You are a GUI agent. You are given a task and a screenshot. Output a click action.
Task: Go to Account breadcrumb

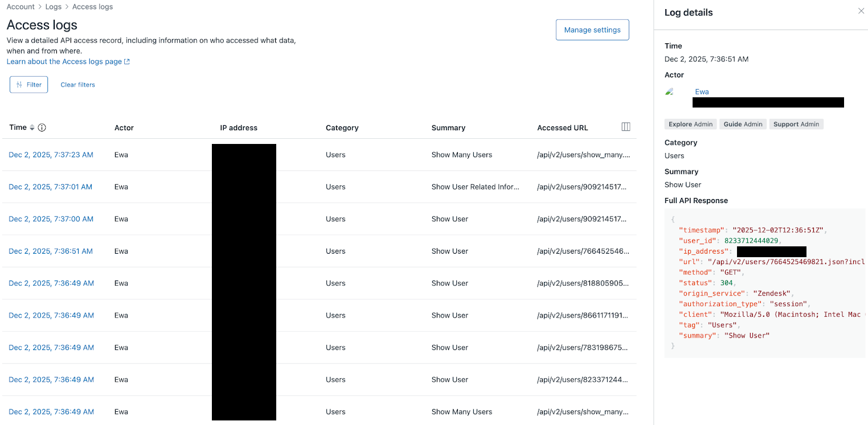(x=21, y=7)
